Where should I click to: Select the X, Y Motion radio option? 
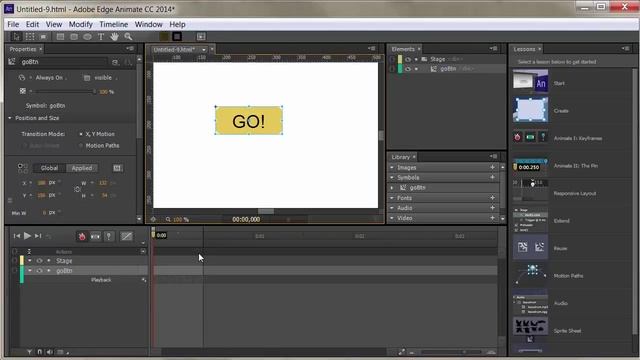coord(81,134)
